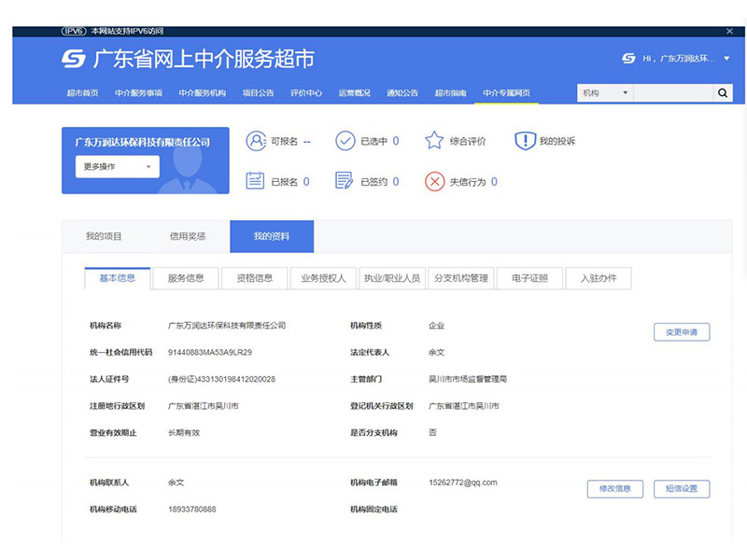The image size is (747, 560).
Task: Click the 失信行为 red X icon
Action: point(434,181)
